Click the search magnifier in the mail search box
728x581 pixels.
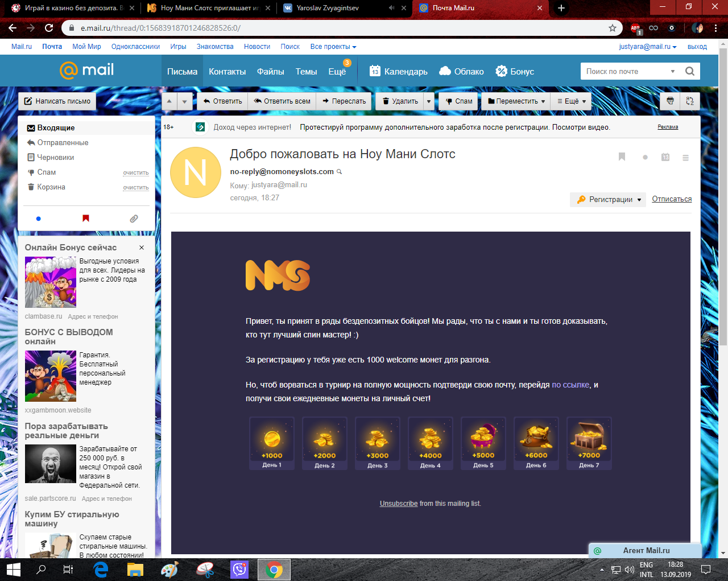pos(690,71)
